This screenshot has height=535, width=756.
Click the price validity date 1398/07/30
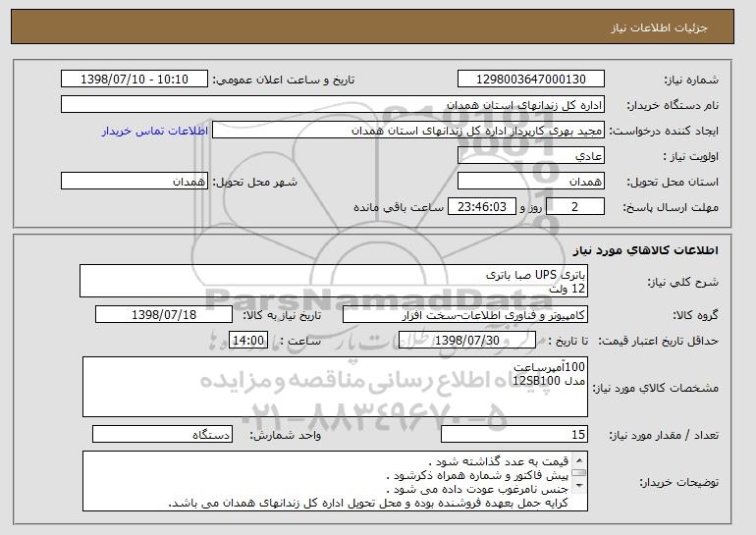[x=467, y=341]
